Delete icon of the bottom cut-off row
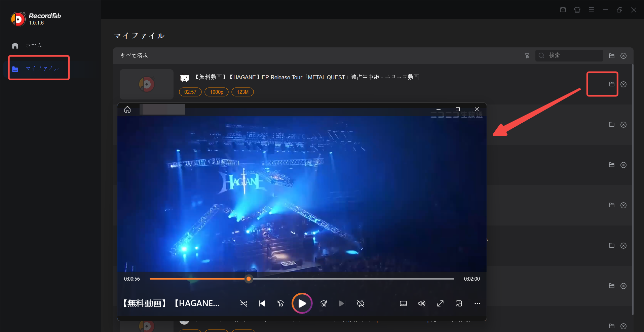The width and height of the screenshot is (644, 332). (623, 326)
